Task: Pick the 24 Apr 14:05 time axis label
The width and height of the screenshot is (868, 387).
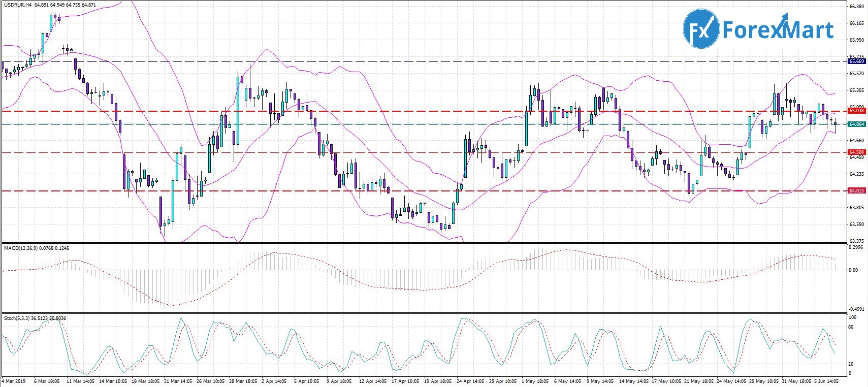Action: point(470,381)
